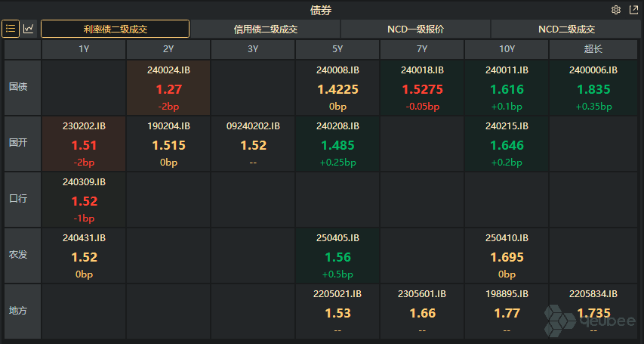Open the NCD一级报价 tab
Screen dimensions: 644x344
pos(415,29)
